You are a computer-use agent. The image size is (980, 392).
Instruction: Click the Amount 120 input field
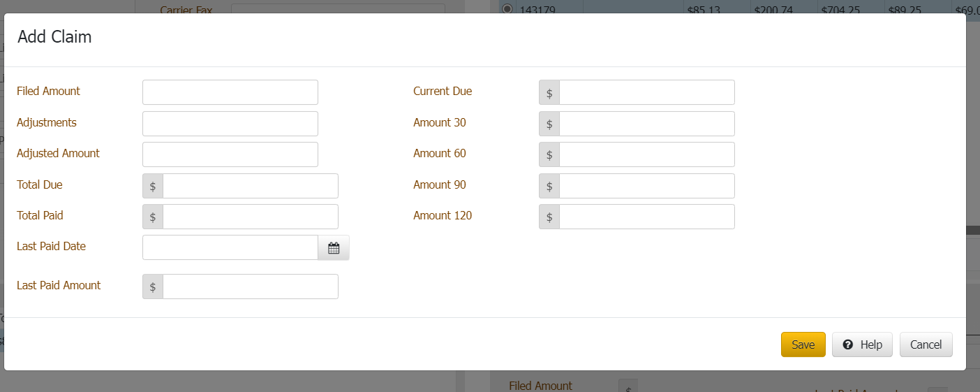coord(646,217)
